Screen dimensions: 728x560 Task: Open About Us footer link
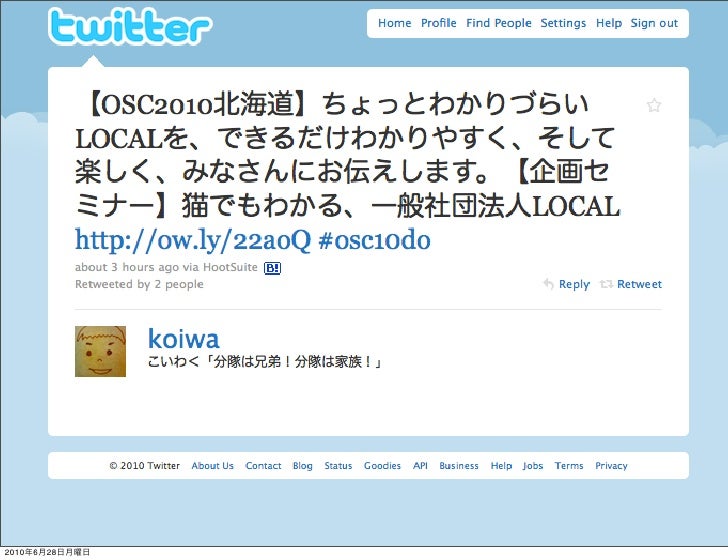[x=212, y=466]
